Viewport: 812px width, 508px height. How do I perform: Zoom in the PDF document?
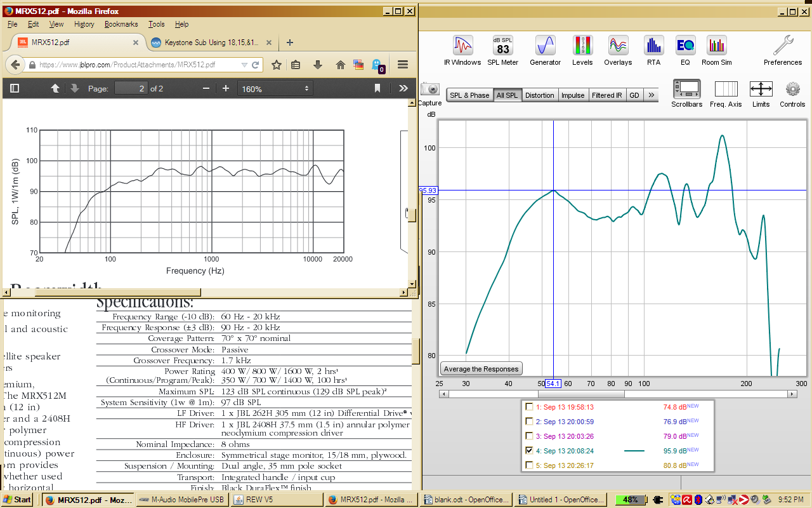(226, 89)
